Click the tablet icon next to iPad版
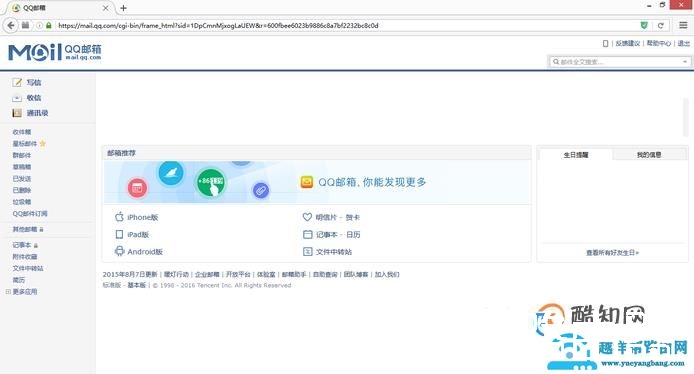This screenshot has height=374, width=694. point(119,234)
